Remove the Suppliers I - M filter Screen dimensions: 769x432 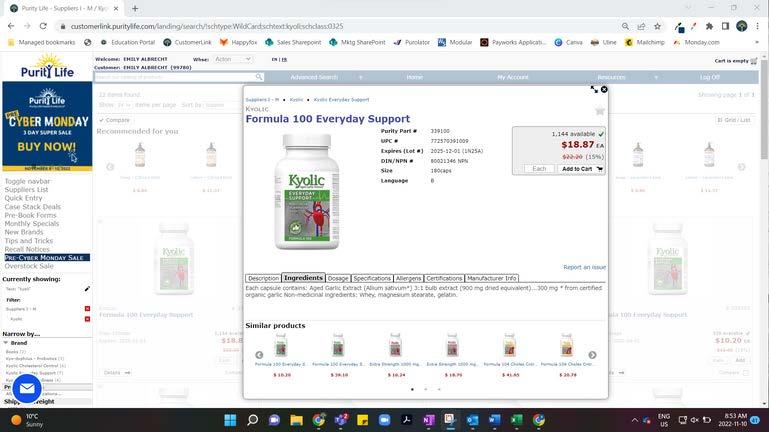tap(87, 308)
